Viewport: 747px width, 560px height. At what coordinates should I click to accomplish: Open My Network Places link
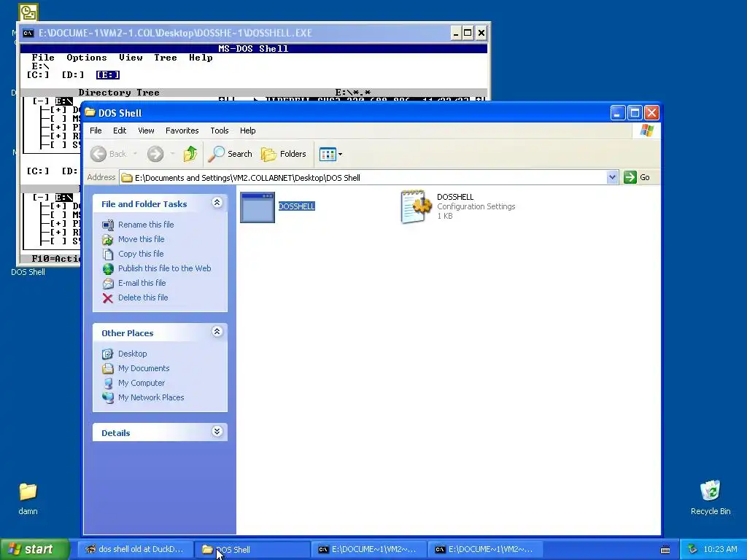pyautogui.click(x=151, y=397)
